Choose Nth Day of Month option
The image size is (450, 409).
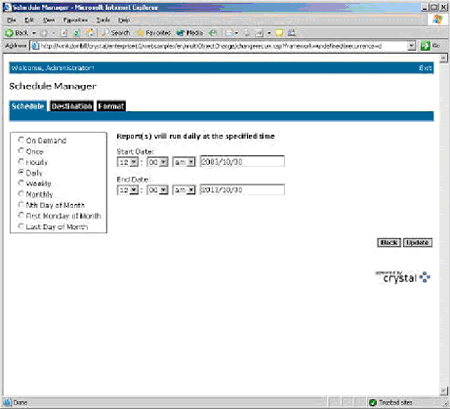(x=21, y=205)
